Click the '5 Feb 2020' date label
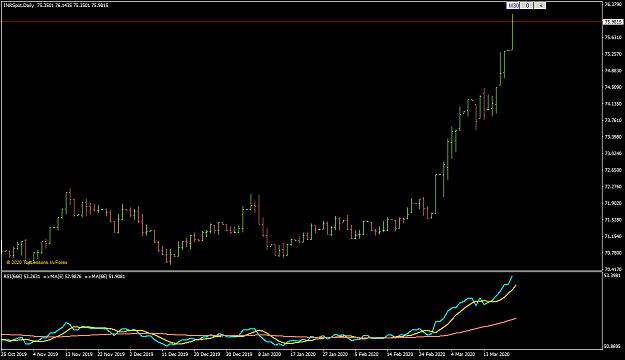This screenshot has width=625, height=360. point(367,354)
